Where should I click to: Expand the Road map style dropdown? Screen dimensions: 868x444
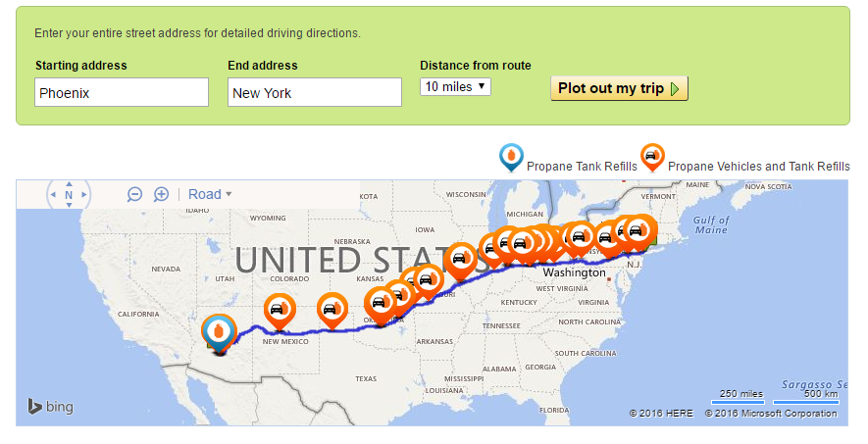click(x=210, y=194)
